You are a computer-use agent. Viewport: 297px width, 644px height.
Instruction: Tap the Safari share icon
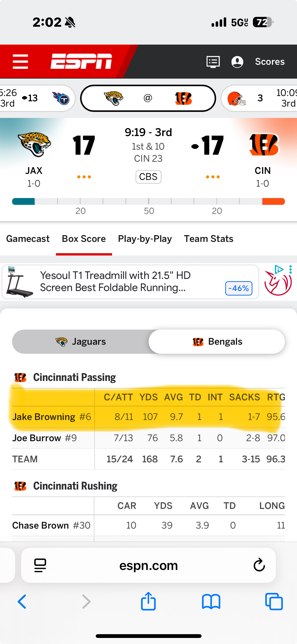pos(148,601)
